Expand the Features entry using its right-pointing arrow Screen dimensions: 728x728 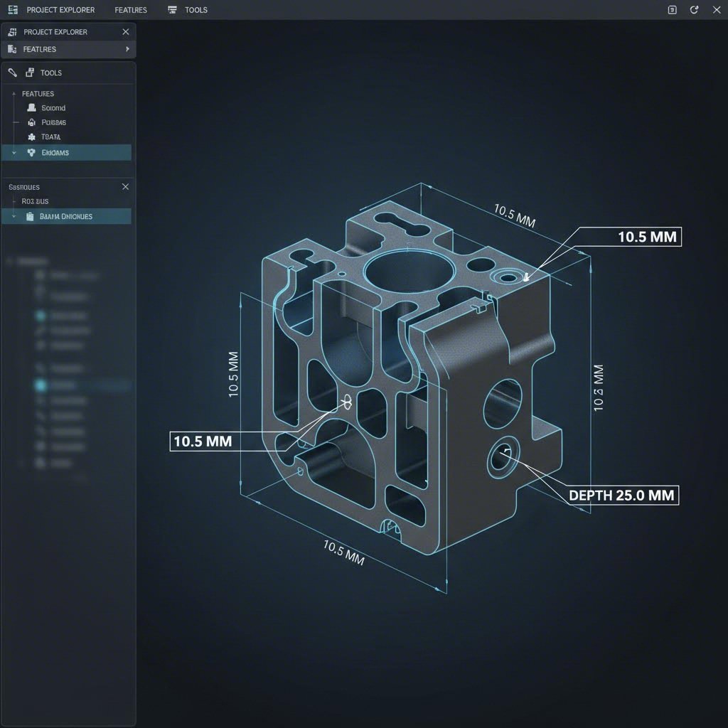click(126, 49)
